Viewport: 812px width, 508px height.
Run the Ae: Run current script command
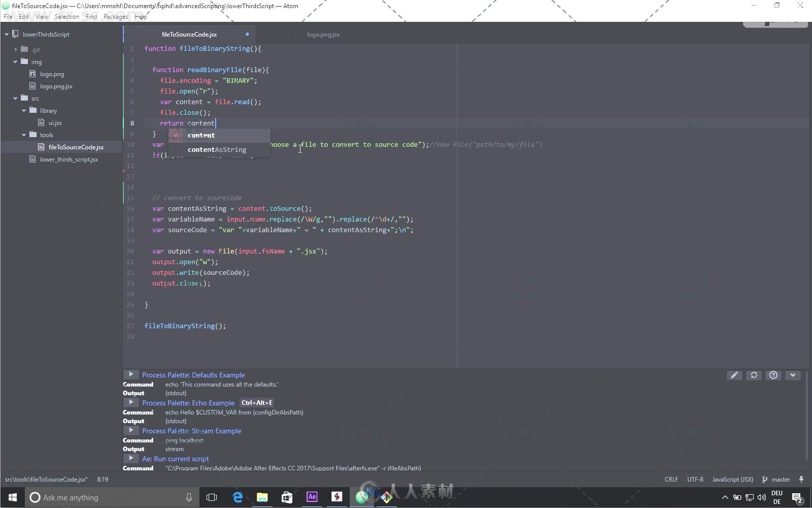tap(131, 458)
